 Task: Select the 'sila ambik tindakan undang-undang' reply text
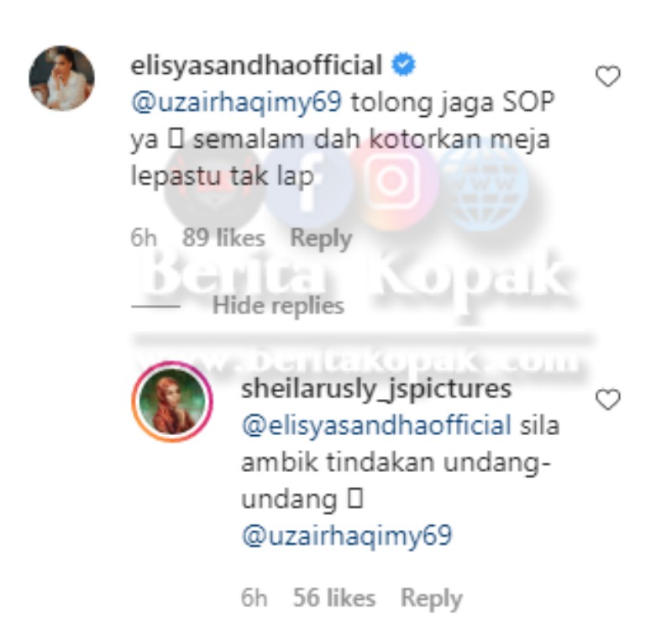[x=401, y=463]
